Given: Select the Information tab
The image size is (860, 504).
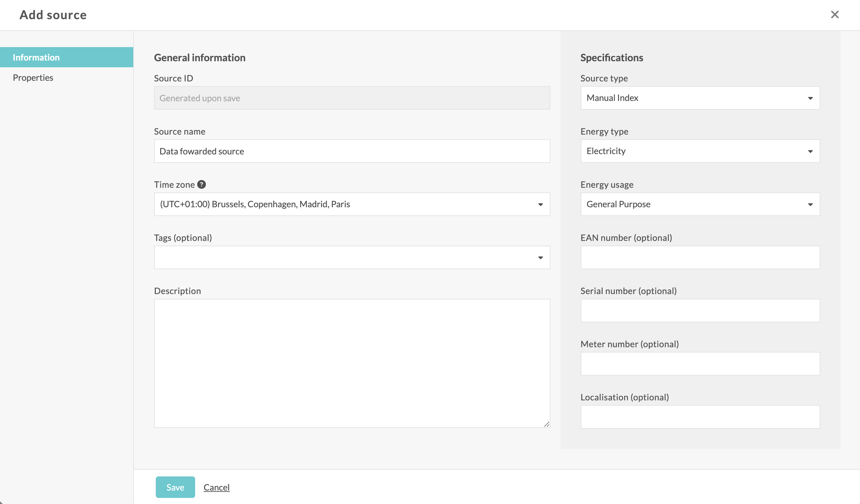Looking at the screenshot, I should tap(36, 57).
